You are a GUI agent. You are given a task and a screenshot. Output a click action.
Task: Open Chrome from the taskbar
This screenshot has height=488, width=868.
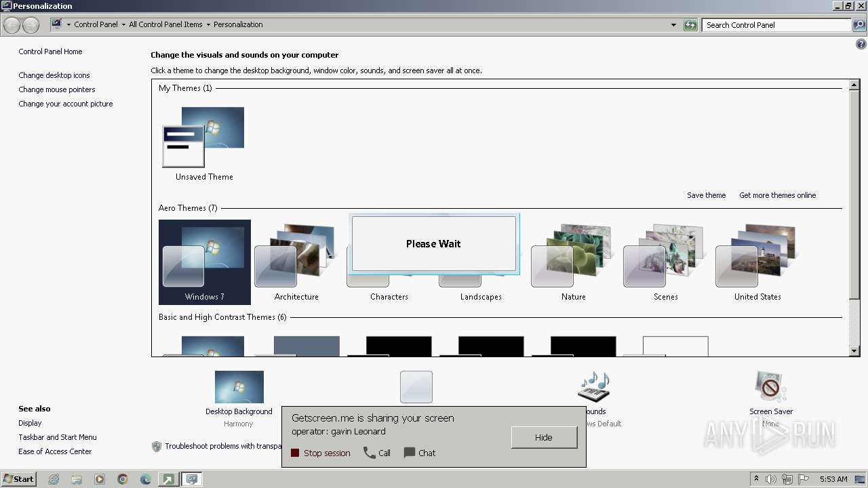(123, 479)
